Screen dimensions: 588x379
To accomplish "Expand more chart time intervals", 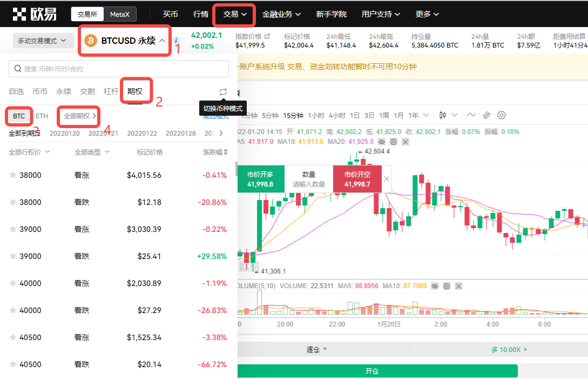I will tap(425, 115).
